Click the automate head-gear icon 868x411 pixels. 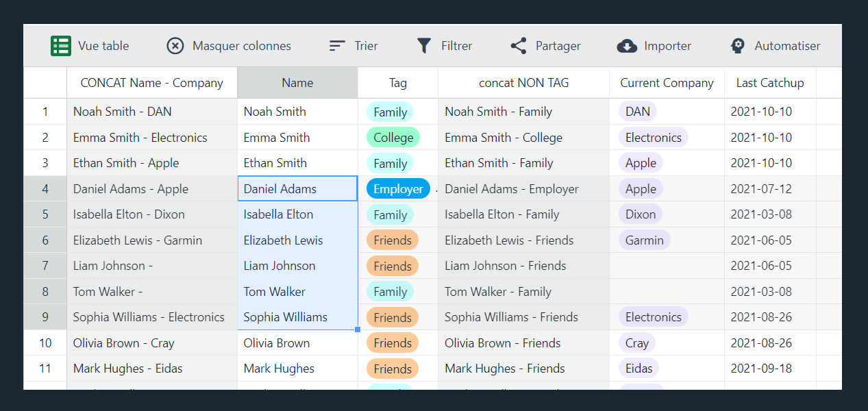coord(738,46)
